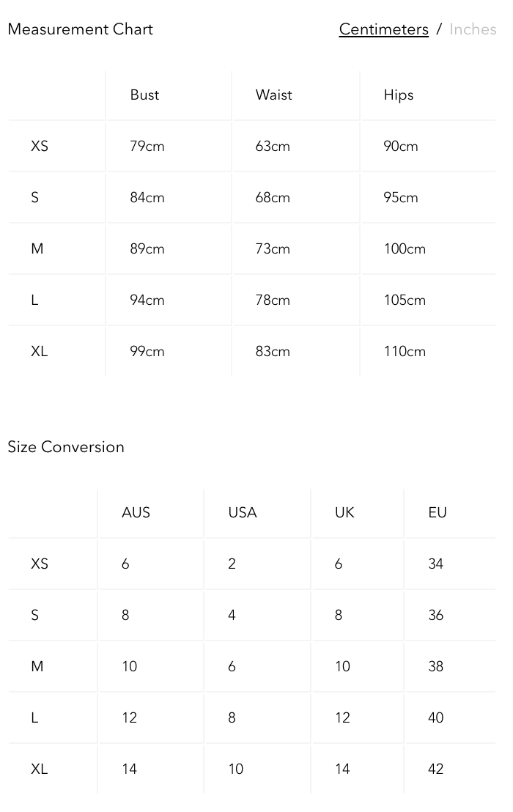Click the Waist column header
Image resolution: width=513 pixels, height=812 pixels.
click(273, 95)
